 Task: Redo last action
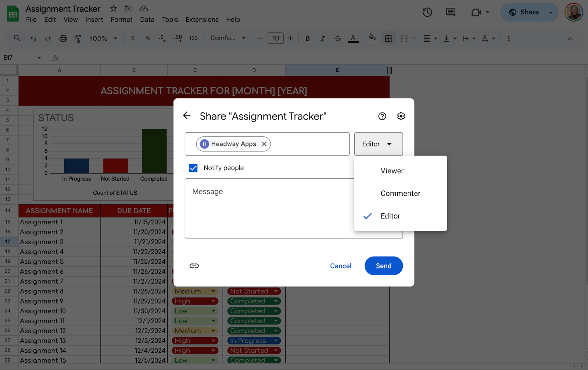[48, 38]
